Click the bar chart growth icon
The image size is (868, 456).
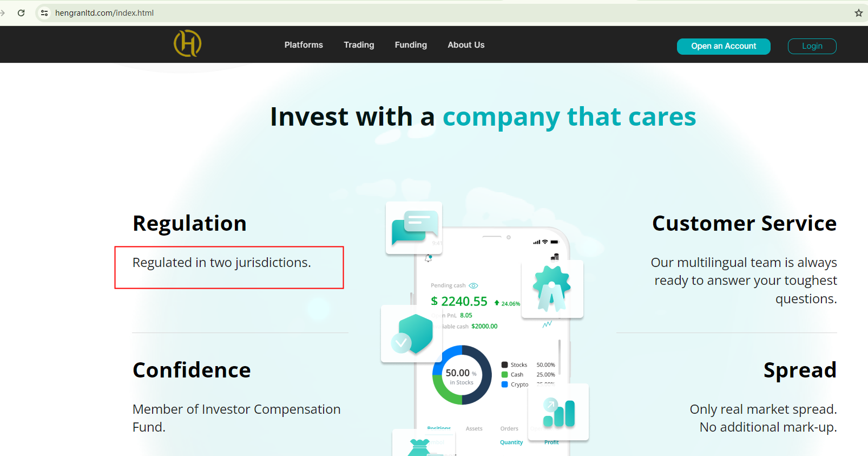pos(558,412)
